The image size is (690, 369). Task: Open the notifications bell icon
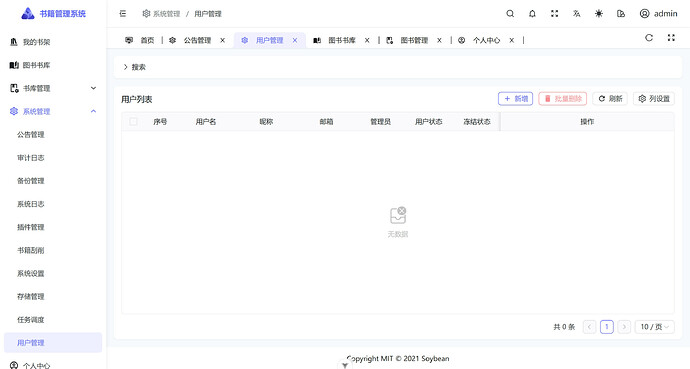tap(532, 14)
